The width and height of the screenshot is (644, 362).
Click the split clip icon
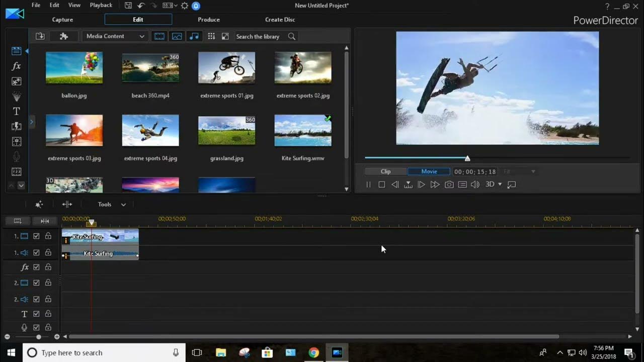coord(67,204)
